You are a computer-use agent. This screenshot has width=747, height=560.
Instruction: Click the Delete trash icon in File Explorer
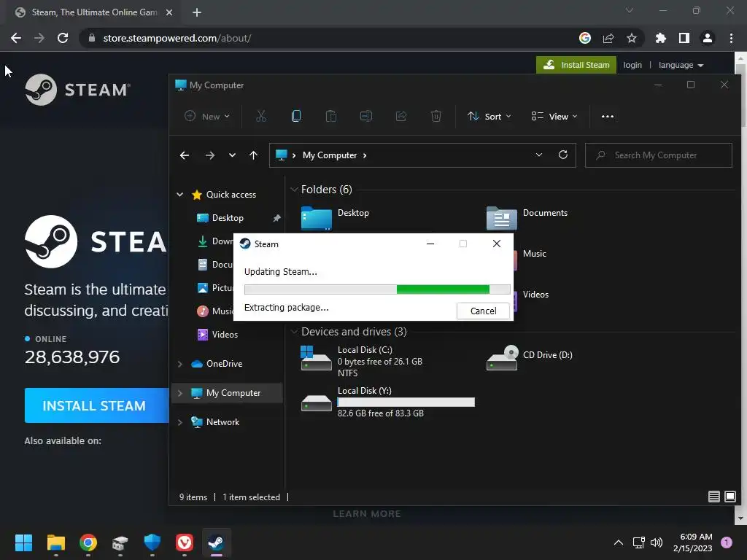tap(436, 116)
